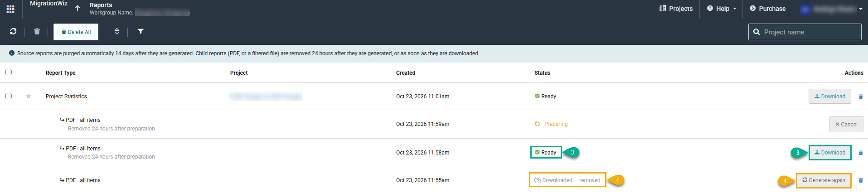Click the toolbar trash delete icon

pyautogui.click(x=37, y=31)
